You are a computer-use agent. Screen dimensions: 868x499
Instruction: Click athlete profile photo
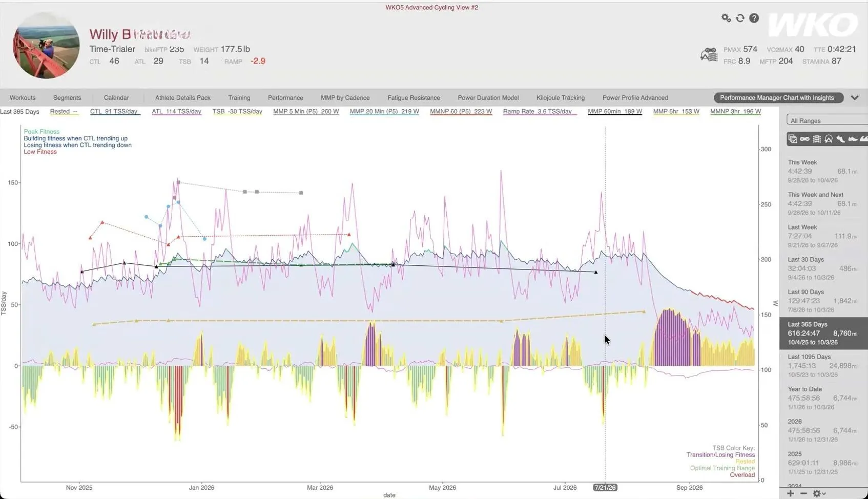46,46
